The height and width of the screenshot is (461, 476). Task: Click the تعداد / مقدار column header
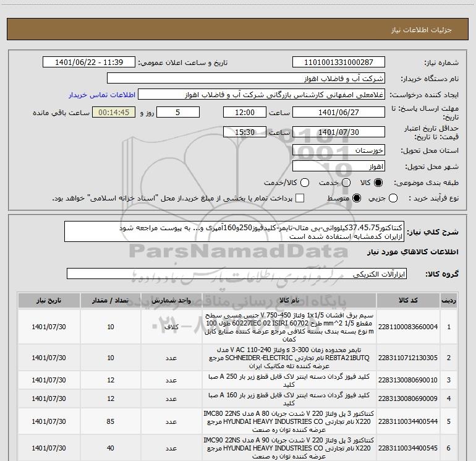point(111,301)
